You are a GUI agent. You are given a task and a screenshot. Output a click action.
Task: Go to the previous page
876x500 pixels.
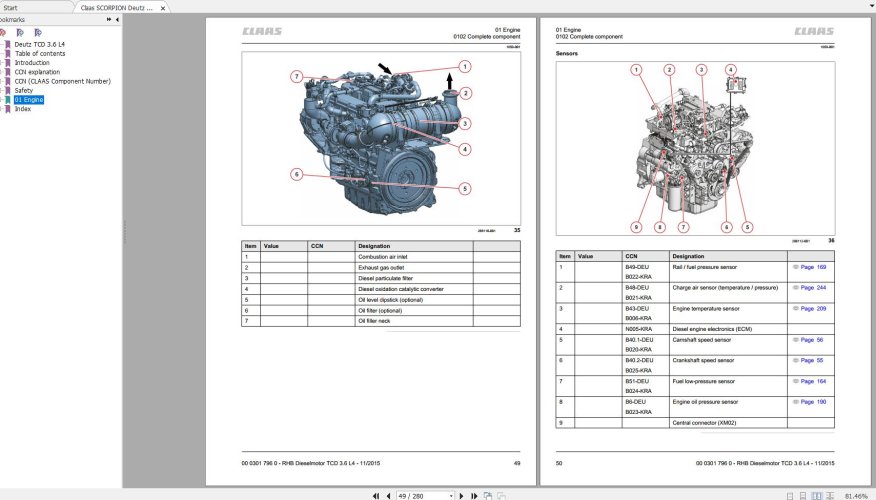tap(388, 496)
